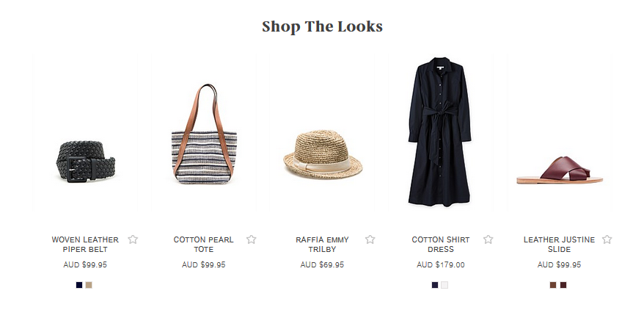Image resolution: width=644 pixels, height=310 pixels.
Task: Add Raffia Emmy Trilby to wishlist star
Action: (370, 239)
